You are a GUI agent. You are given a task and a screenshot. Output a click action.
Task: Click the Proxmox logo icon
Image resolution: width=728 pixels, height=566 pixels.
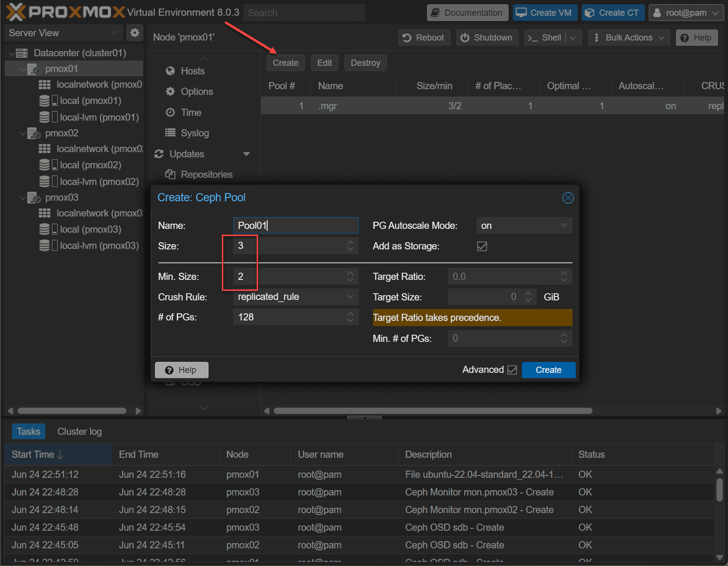(16, 12)
